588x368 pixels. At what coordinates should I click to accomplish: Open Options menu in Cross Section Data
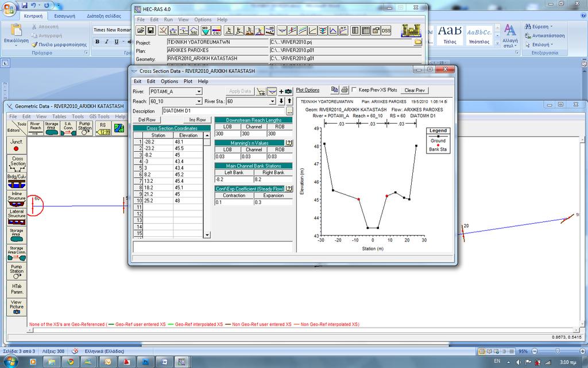coord(169,81)
